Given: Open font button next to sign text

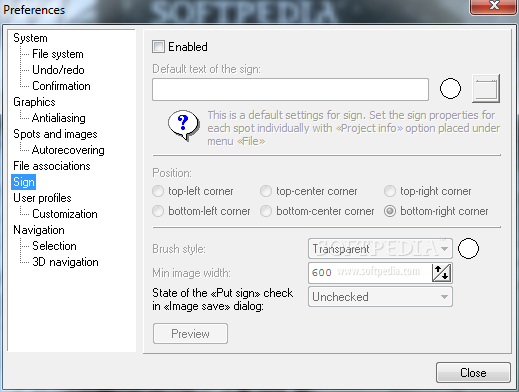Looking at the screenshot, I should (x=486, y=88).
